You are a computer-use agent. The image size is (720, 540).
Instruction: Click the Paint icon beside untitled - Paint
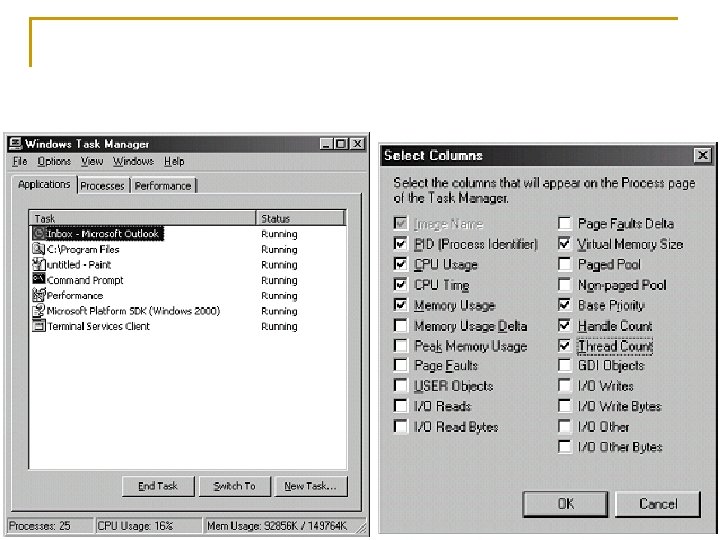point(39,264)
